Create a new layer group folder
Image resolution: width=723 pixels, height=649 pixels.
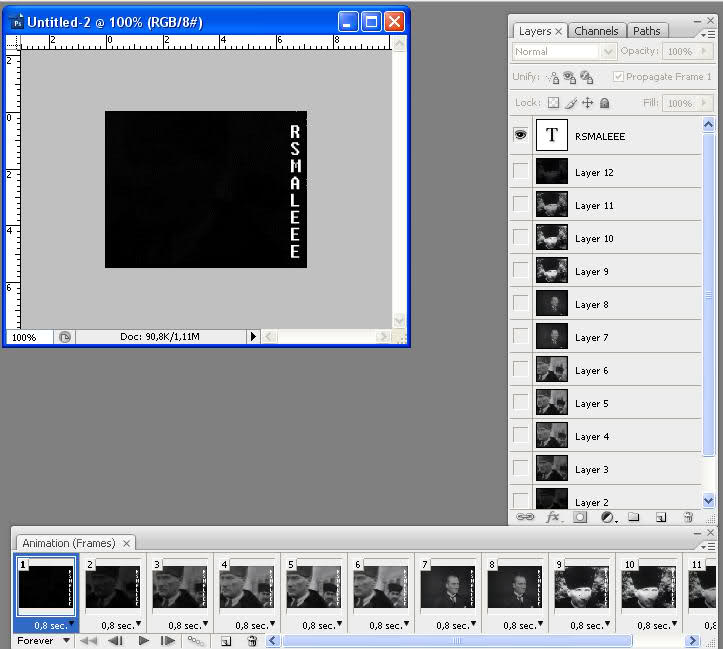(634, 517)
